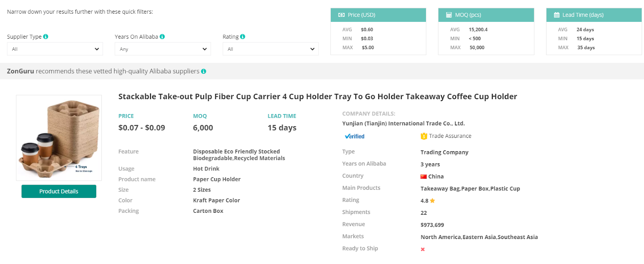The image size is (644, 264).
Task: Click the Product Details button
Action: [x=58, y=191]
